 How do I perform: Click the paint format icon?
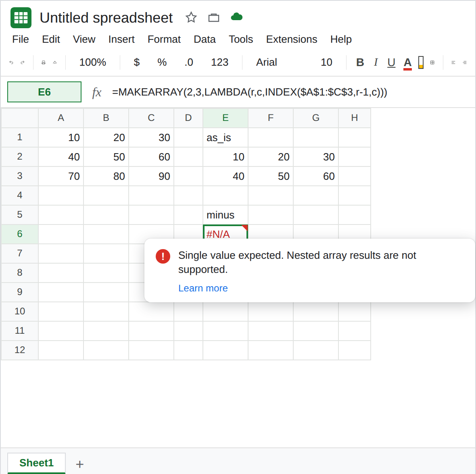pos(55,62)
